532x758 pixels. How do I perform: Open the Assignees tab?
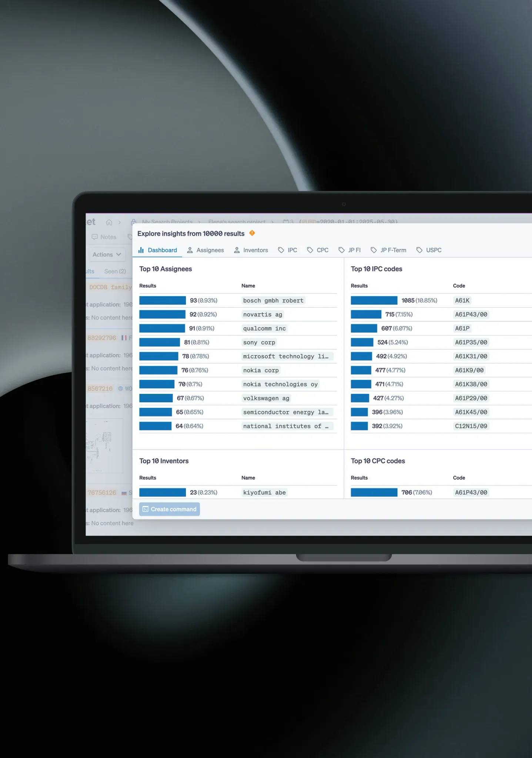click(205, 250)
